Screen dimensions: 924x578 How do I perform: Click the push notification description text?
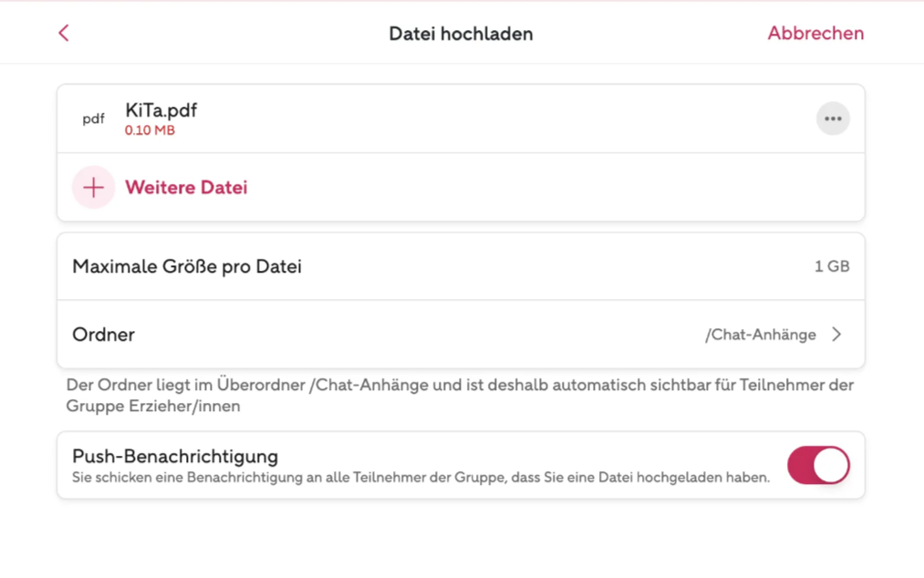(x=420, y=477)
